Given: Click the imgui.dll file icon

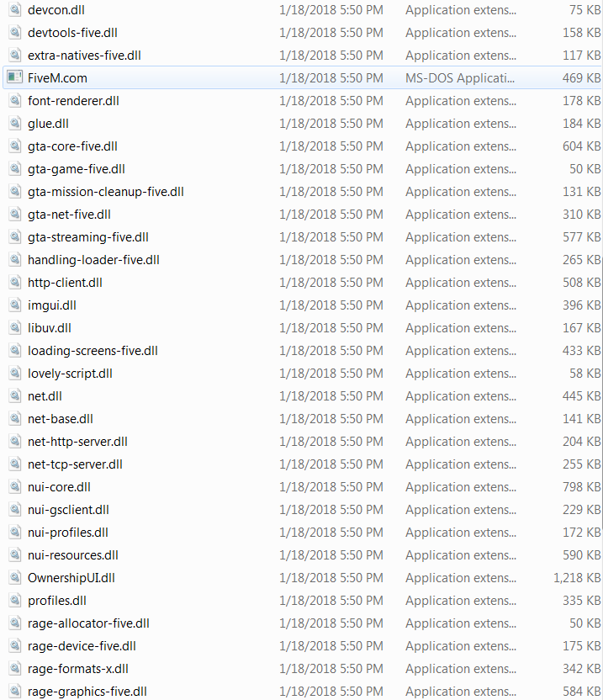Looking at the screenshot, I should (x=15, y=305).
